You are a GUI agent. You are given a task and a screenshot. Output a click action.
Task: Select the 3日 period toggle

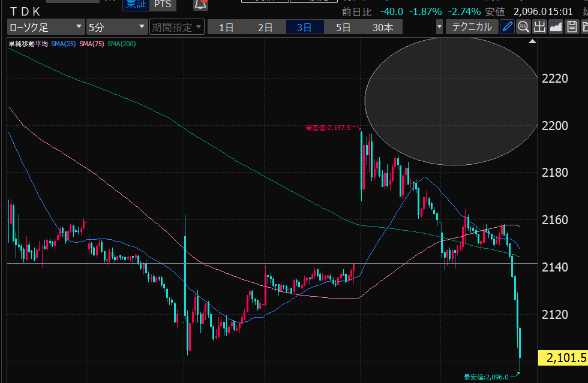tap(304, 27)
